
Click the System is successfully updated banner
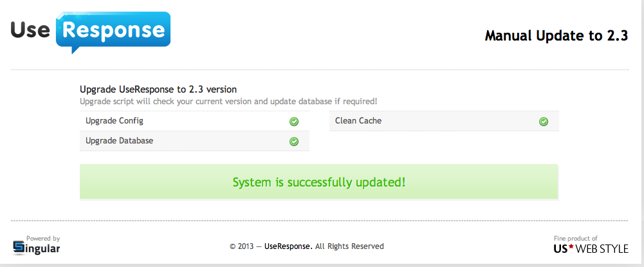click(319, 182)
